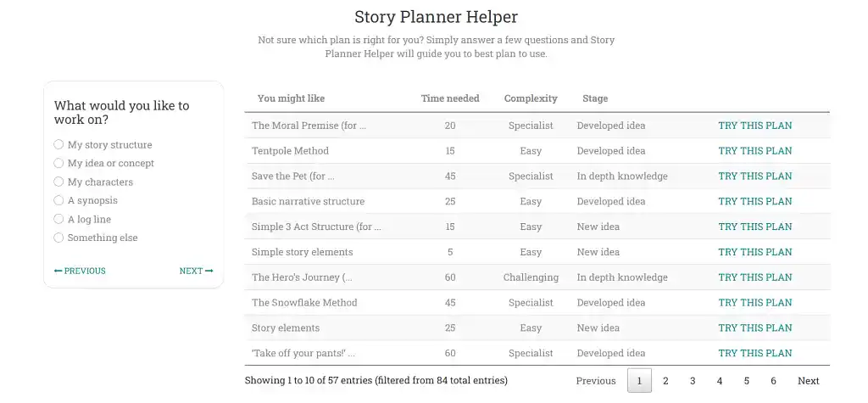Choose the "My idea or concept" option
868x403 pixels.
pos(59,164)
